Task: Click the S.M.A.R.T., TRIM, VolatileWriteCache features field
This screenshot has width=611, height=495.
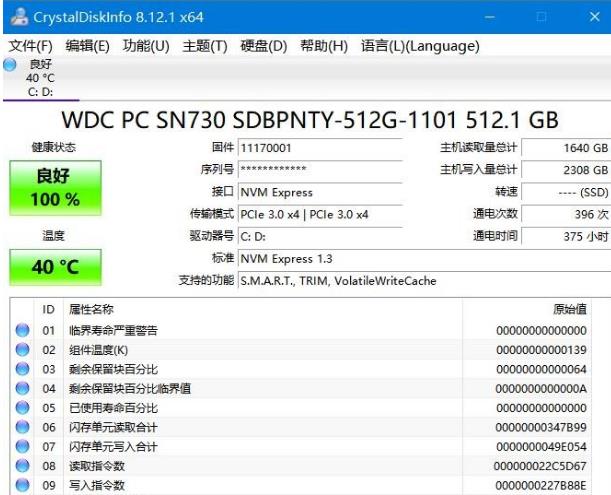Action: point(424,281)
